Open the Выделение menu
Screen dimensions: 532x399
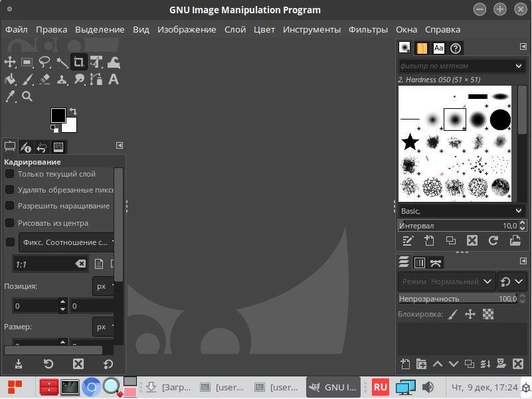point(100,29)
